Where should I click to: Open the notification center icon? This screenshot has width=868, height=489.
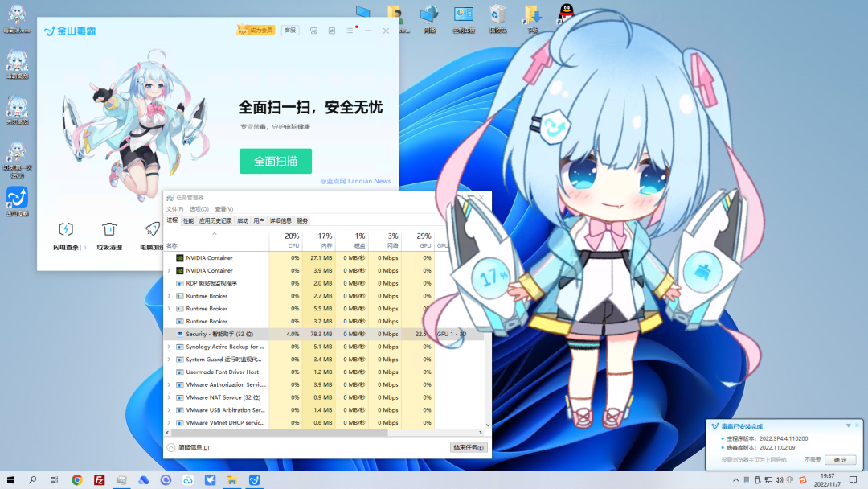853,480
